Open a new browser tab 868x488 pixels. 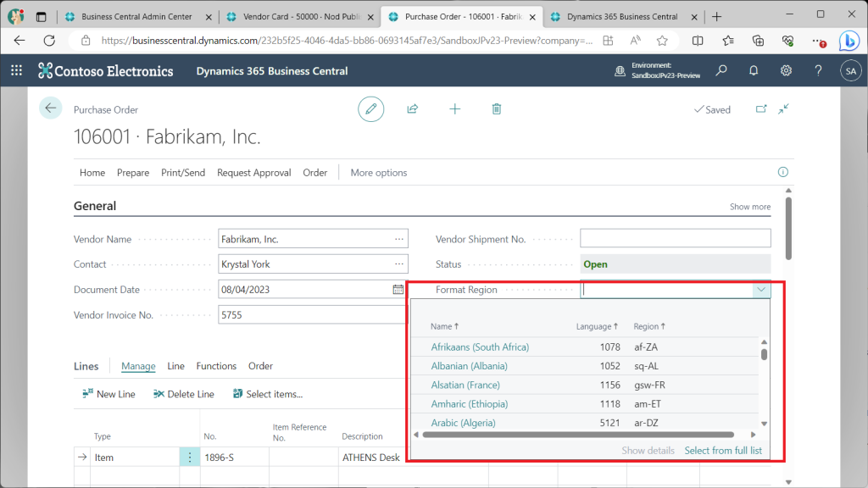click(717, 17)
